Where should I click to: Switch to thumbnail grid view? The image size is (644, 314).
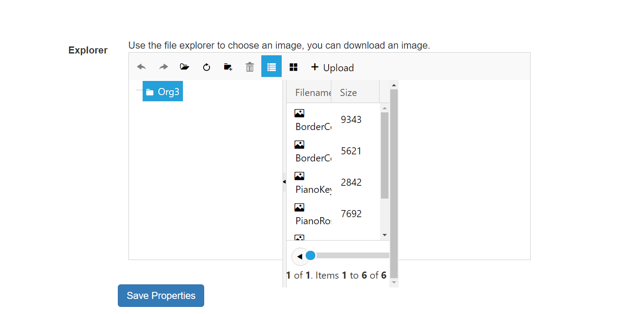(x=293, y=67)
